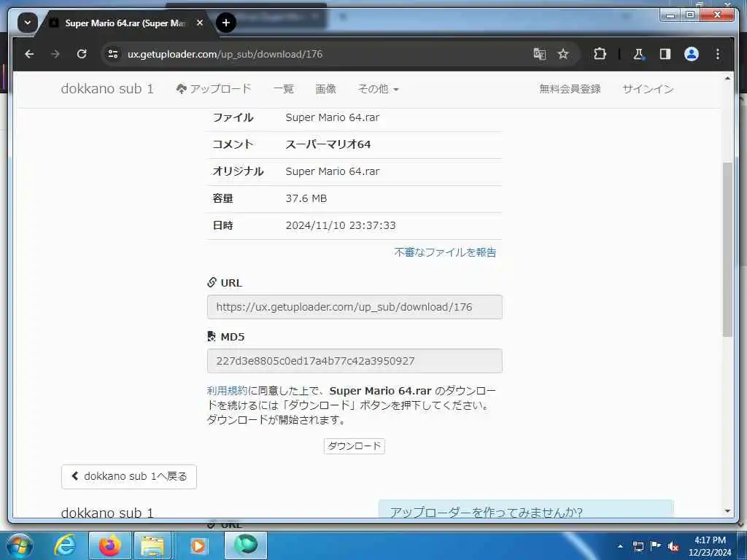Bookmark this page with the star icon
Screen dimensions: 747x560
click(563, 54)
